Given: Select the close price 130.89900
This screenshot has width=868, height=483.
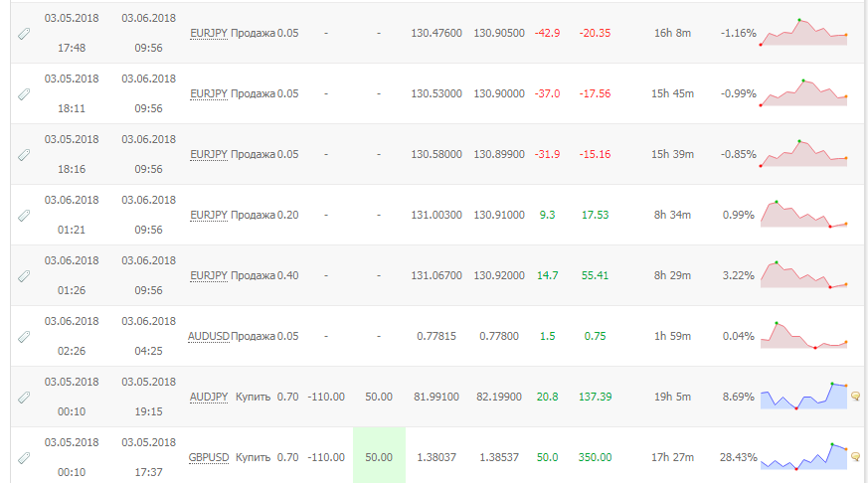Looking at the screenshot, I should coord(499,154).
